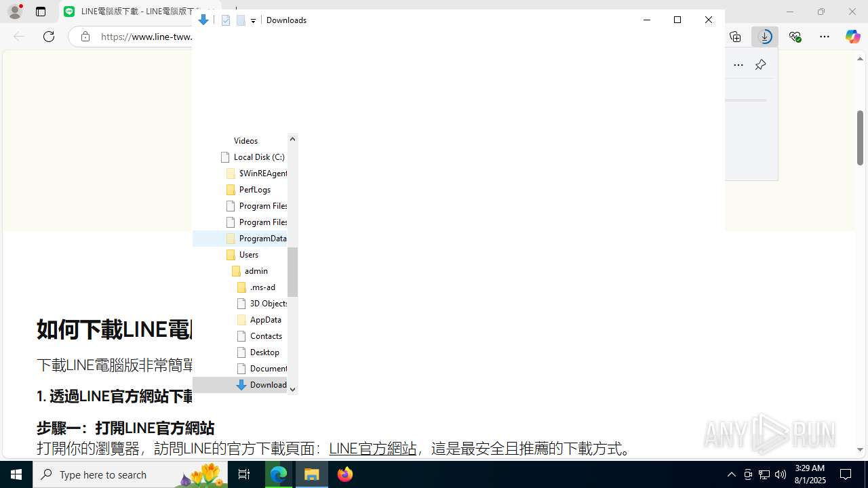Select the AppData folder
Screen dimensions: 868x488
click(x=266, y=320)
